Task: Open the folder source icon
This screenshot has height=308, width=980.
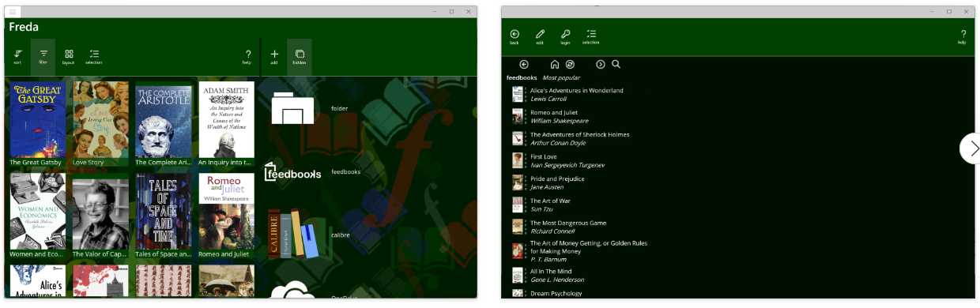Action: (292, 108)
